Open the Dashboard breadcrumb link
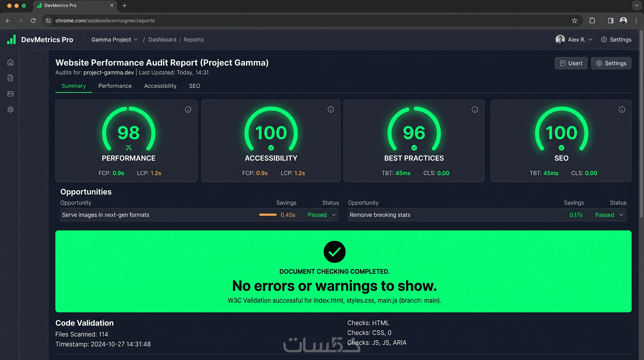This screenshot has height=360, width=644. (162, 40)
